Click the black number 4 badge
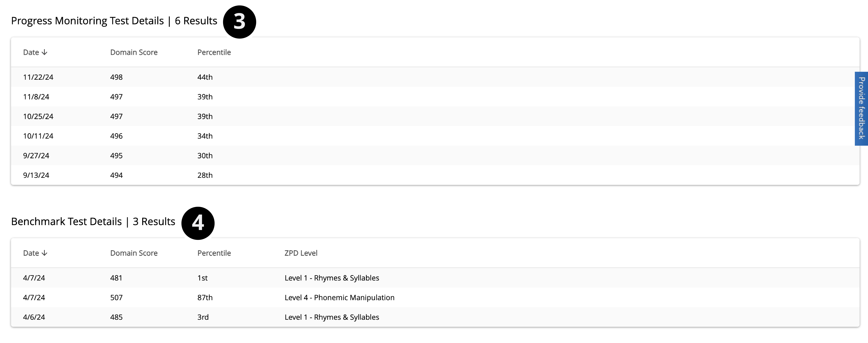The width and height of the screenshot is (868, 343). [x=198, y=223]
